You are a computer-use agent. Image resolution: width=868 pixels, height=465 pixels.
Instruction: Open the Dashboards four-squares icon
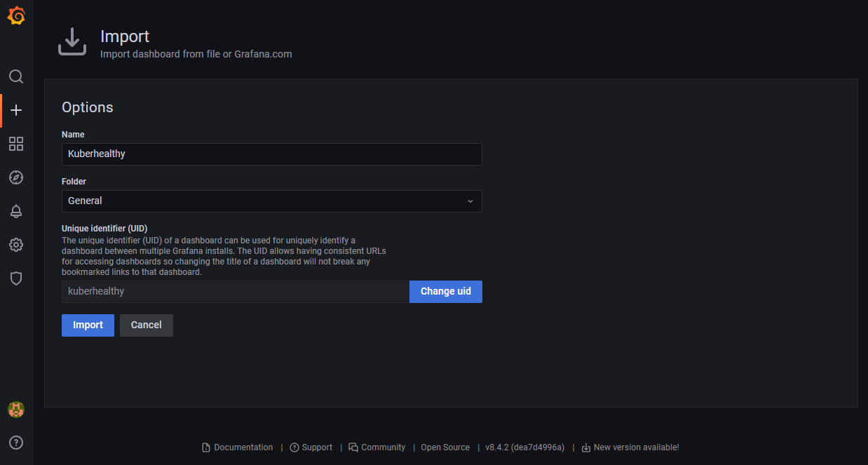16,144
